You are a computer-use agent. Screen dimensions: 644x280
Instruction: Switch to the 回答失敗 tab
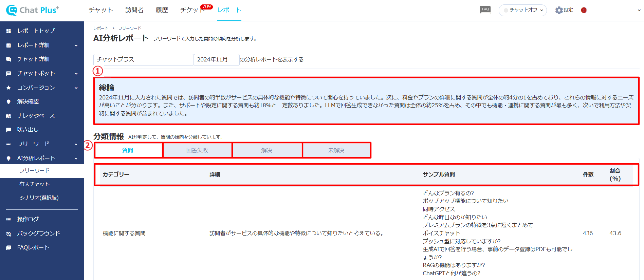[197, 150]
